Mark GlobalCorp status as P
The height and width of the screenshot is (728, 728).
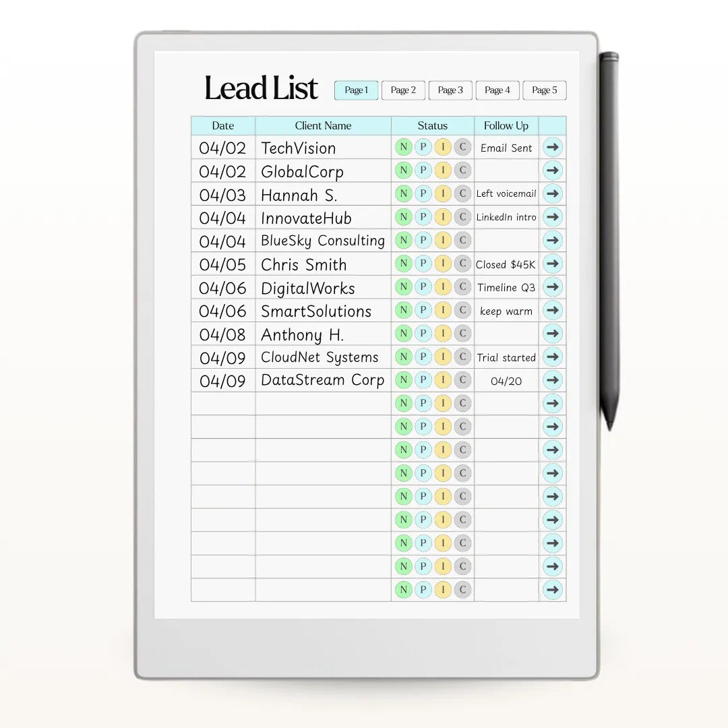click(423, 171)
